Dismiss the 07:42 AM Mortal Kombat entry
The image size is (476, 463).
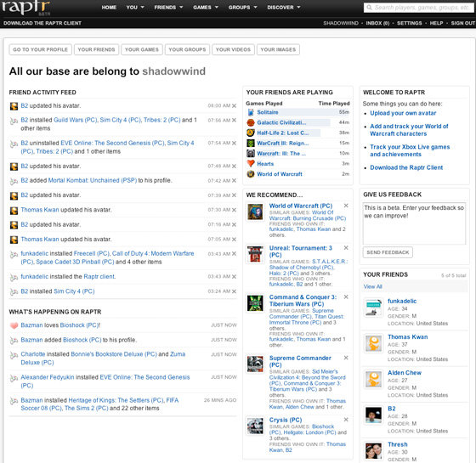(x=234, y=180)
